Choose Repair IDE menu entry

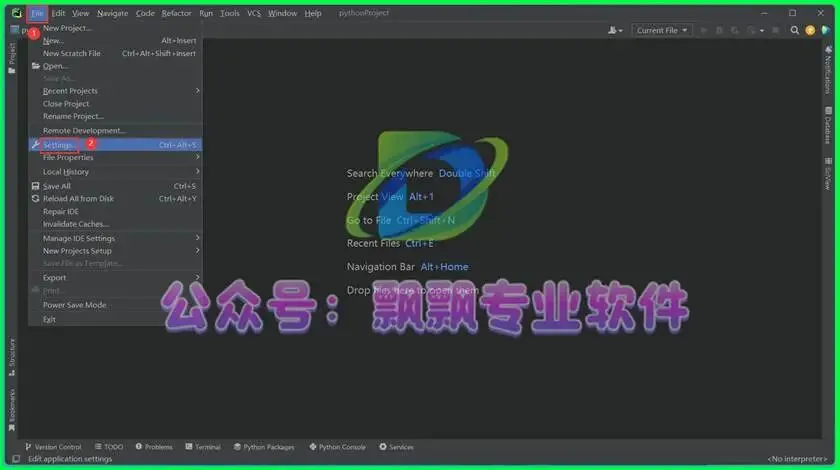115,212
